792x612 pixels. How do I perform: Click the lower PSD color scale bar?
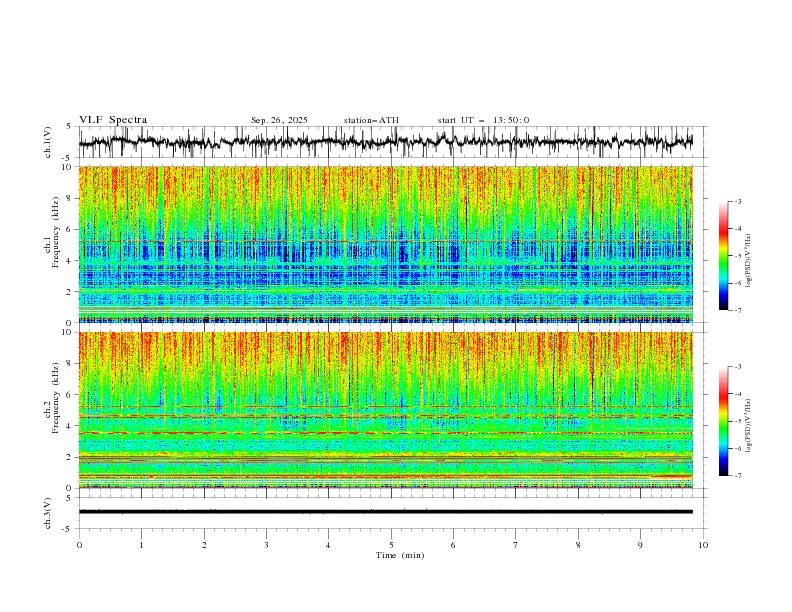pyautogui.click(x=723, y=421)
